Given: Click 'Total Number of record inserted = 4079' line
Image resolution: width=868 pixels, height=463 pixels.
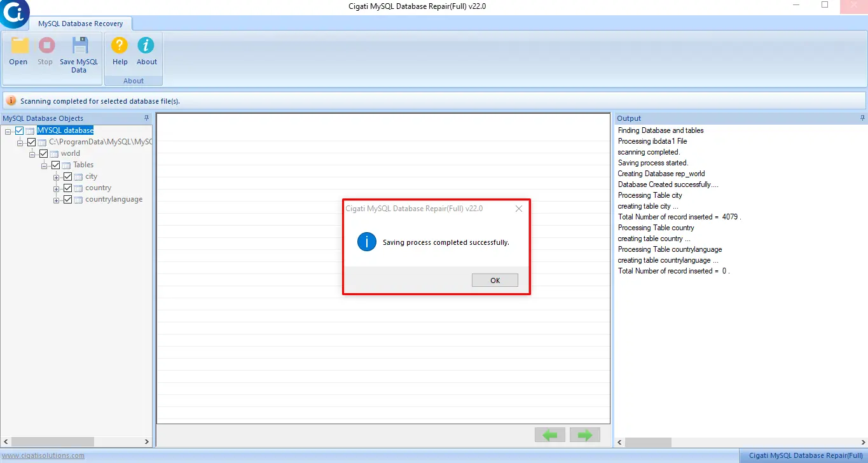Looking at the screenshot, I should pyautogui.click(x=680, y=217).
